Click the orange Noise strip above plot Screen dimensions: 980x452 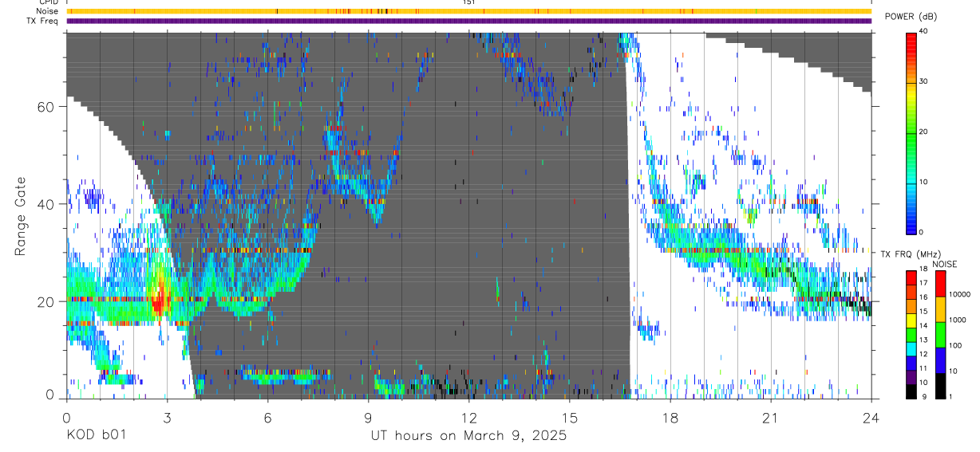pyautogui.click(x=469, y=11)
